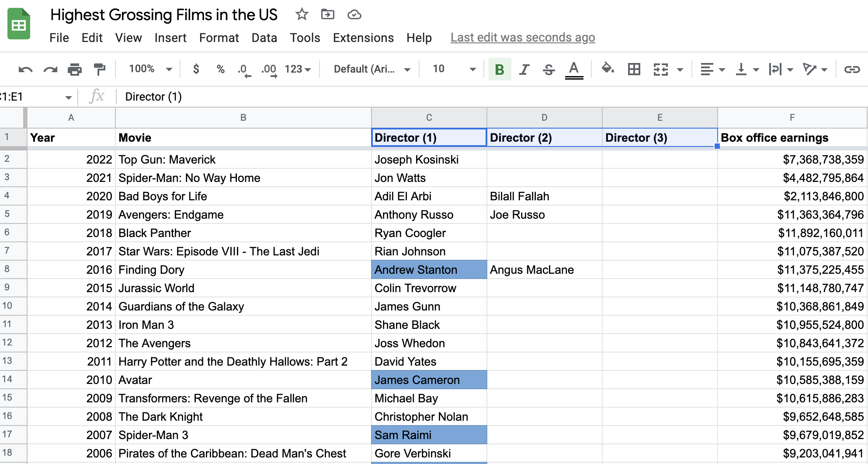
Task: Select the 'Movie' header cell
Action: [243, 137]
